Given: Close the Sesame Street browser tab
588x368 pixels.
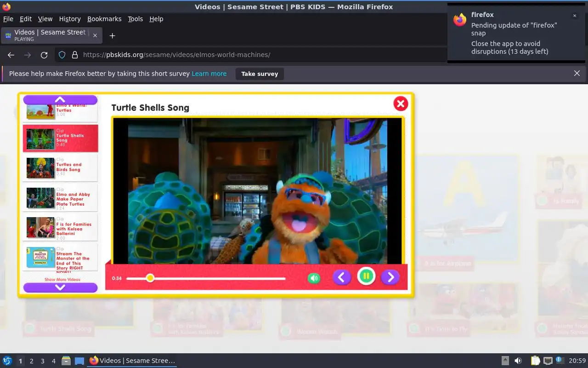Looking at the screenshot, I should (x=95, y=35).
